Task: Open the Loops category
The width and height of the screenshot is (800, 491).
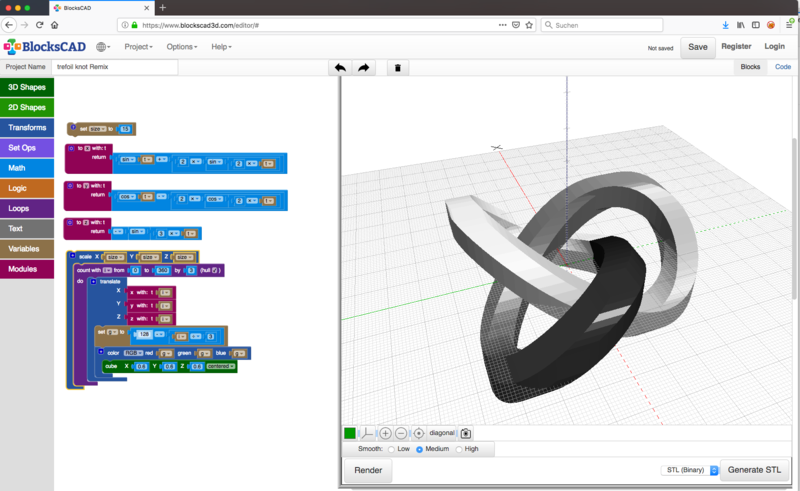Action: click(27, 208)
